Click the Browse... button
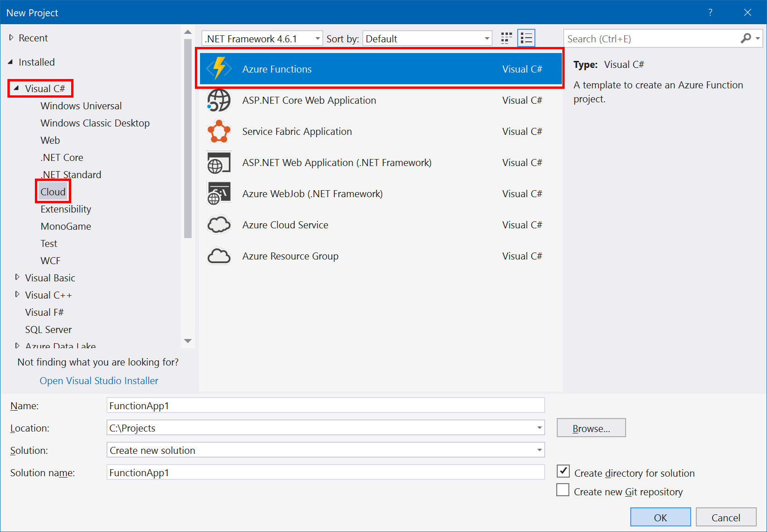 [591, 428]
